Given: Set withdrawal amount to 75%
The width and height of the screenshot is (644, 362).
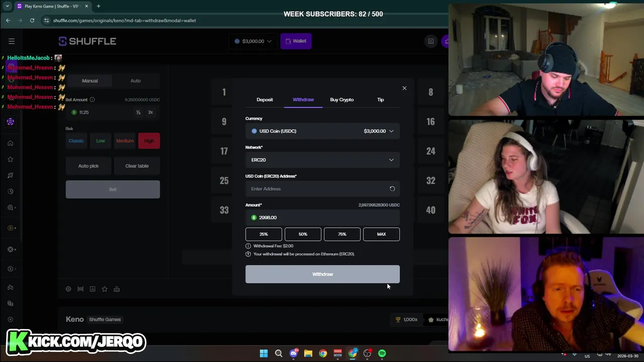Looking at the screenshot, I should 342,234.
